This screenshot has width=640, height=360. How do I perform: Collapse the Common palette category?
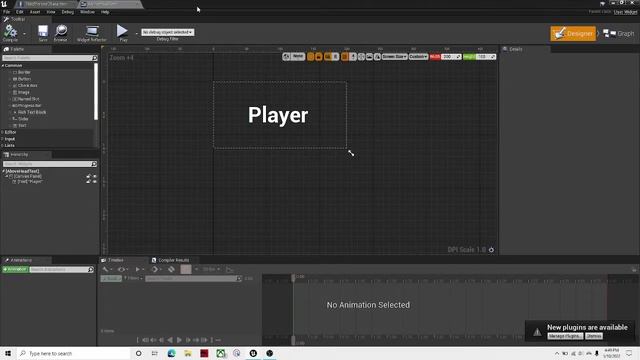3,65
